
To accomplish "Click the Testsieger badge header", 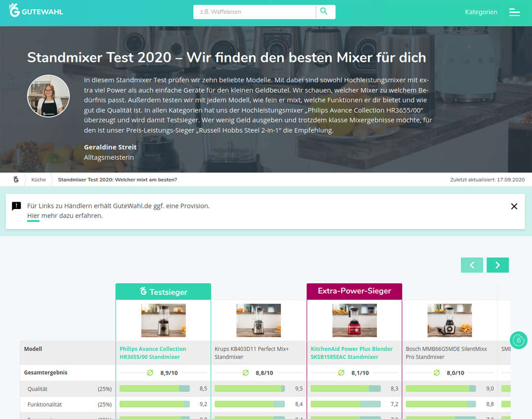I will tap(163, 292).
